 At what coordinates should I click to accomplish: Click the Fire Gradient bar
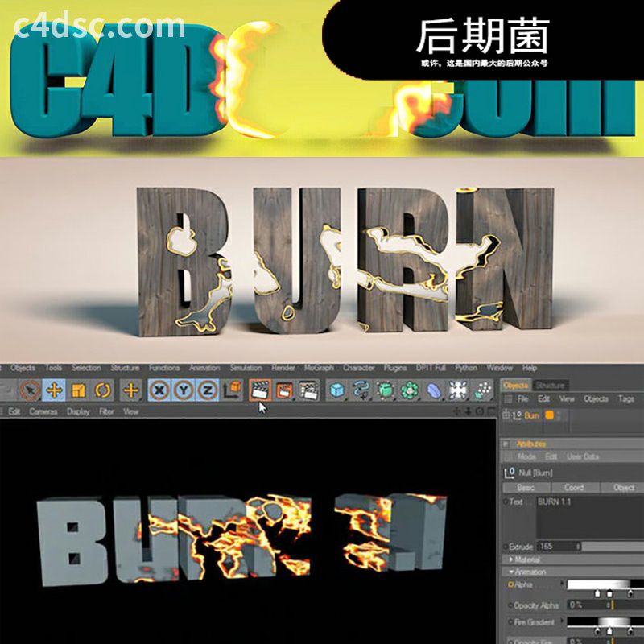tap(605, 621)
